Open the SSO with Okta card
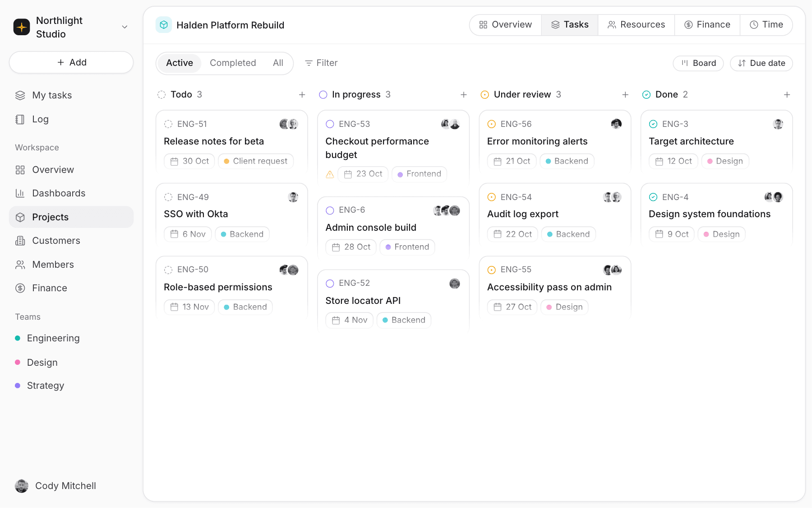Viewport: 812px width, 508px height. coord(232,214)
